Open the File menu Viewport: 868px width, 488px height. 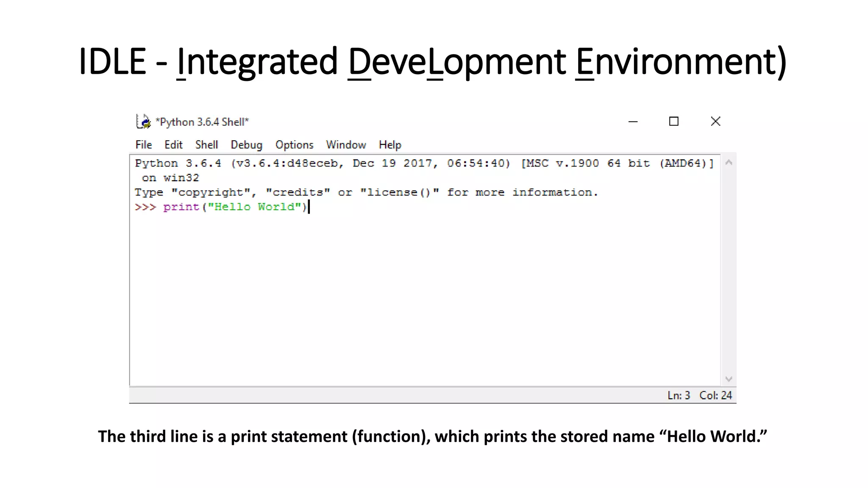tap(144, 145)
